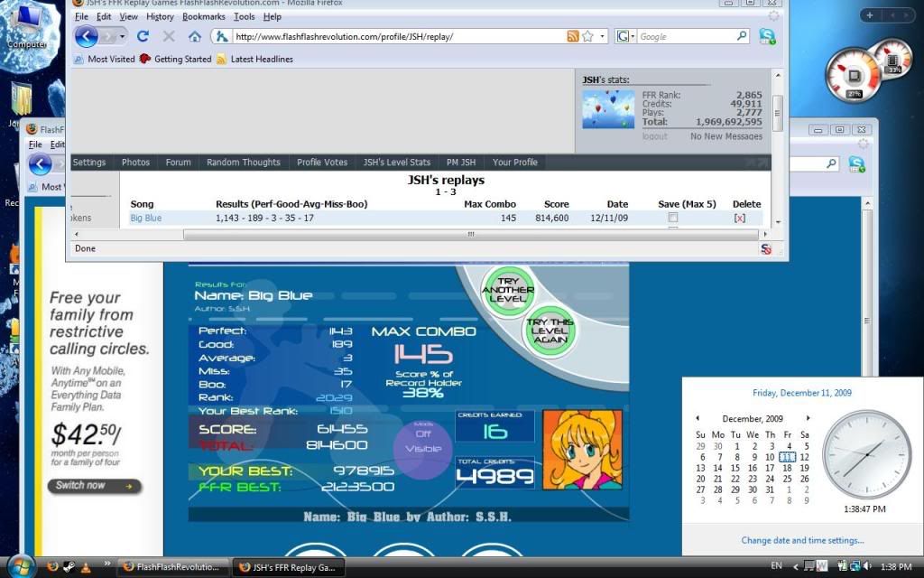Click the RSS feed icon in address bar

point(572,36)
